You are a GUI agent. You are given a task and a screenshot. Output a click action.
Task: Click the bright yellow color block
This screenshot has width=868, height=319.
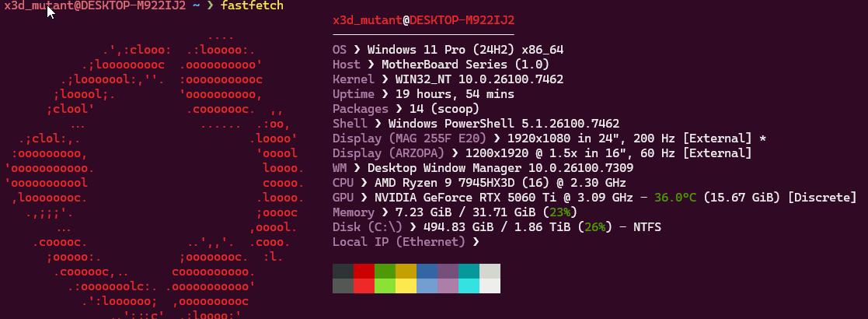click(x=406, y=286)
